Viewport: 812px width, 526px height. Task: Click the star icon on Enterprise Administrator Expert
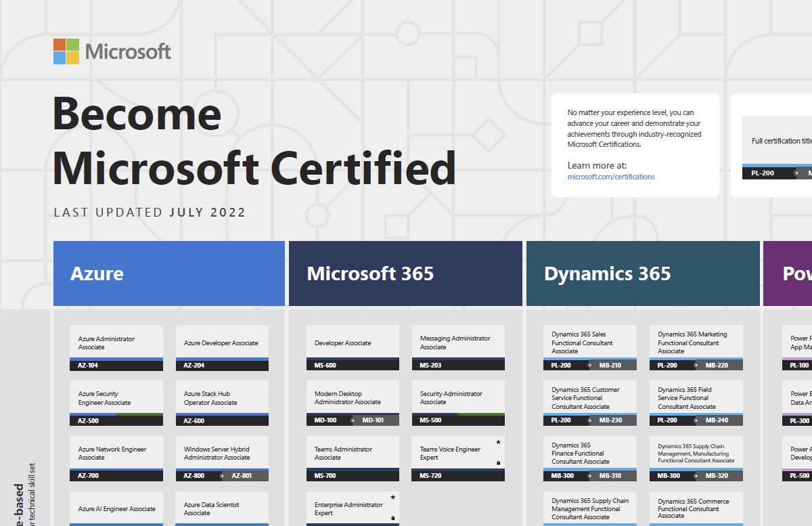coord(393,497)
